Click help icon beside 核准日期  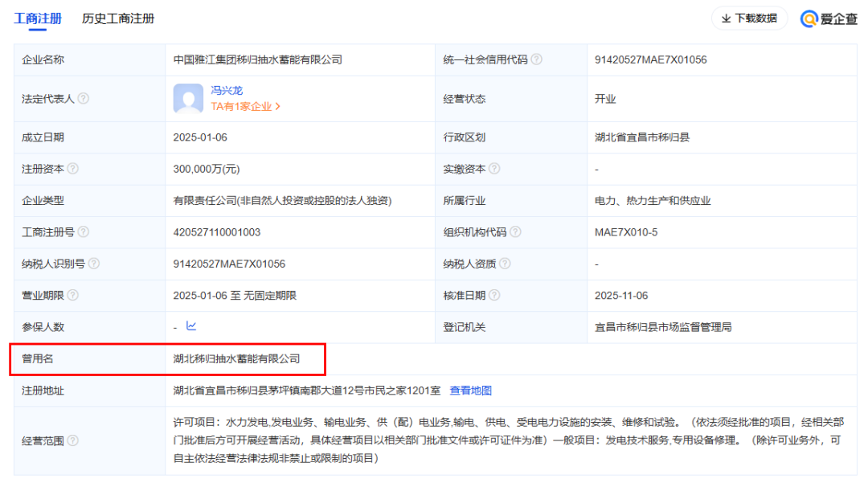(494, 296)
